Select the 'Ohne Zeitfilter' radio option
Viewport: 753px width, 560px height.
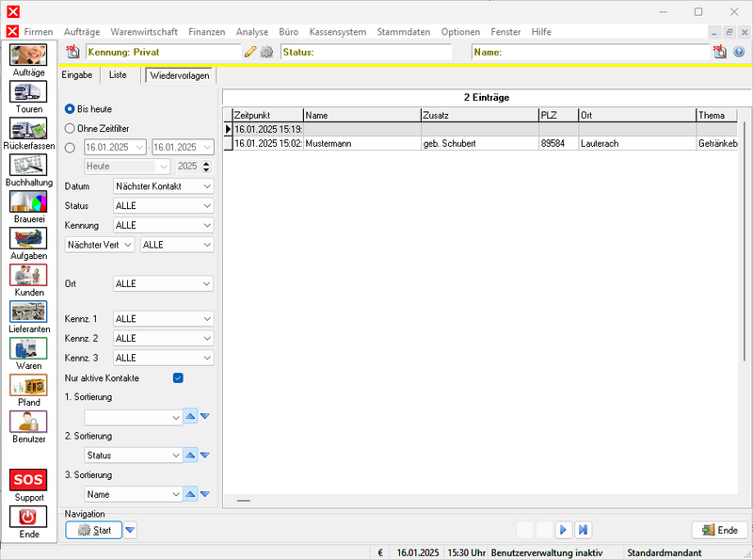coord(71,128)
